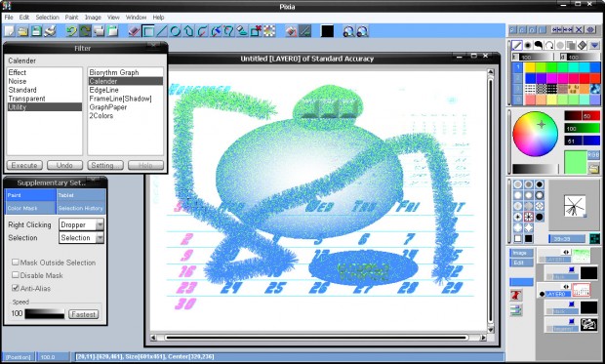Click the New file toolbar icon
Image resolution: width=605 pixels, height=364 pixels.
point(9,31)
